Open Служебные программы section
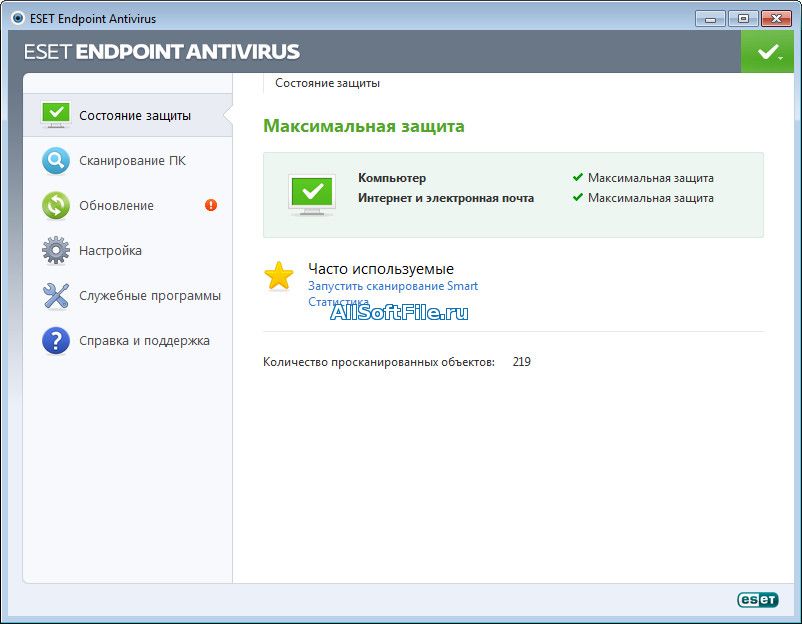Image resolution: width=802 pixels, height=624 pixels. click(x=128, y=296)
